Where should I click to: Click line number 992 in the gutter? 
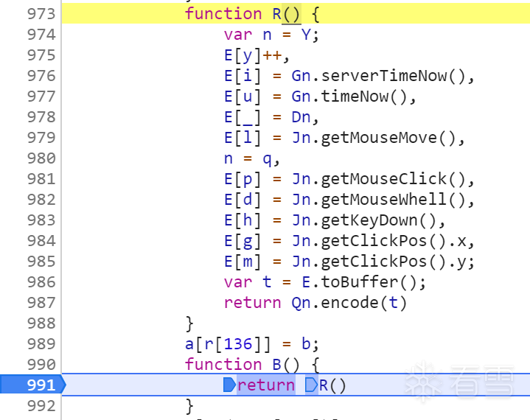pyautogui.click(x=41, y=406)
